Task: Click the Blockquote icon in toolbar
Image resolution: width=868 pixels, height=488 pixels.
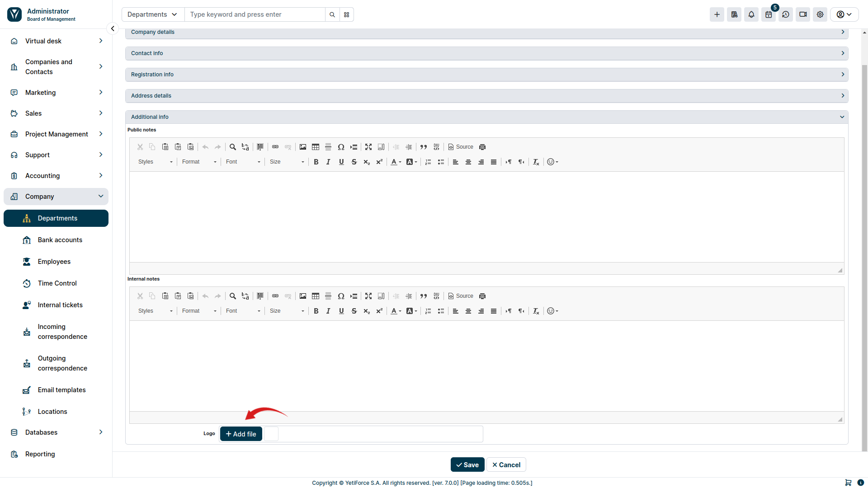Action: click(x=423, y=146)
